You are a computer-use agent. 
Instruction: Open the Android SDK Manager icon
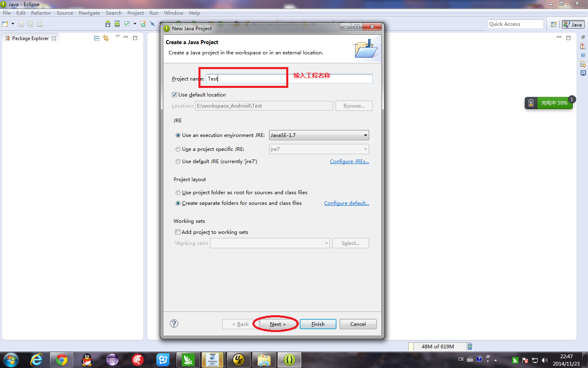[108, 24]
